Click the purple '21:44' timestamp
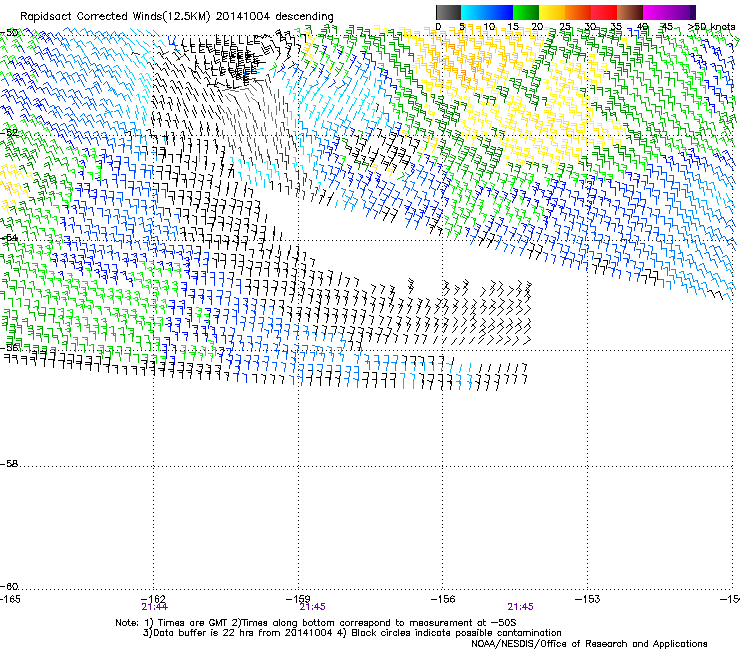 pos(154,607)
